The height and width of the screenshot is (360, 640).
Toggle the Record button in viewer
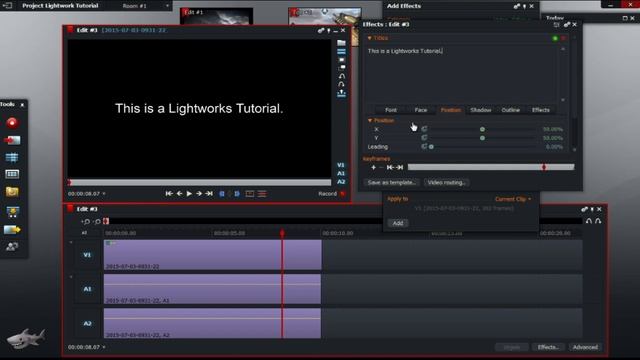point(343,194)
